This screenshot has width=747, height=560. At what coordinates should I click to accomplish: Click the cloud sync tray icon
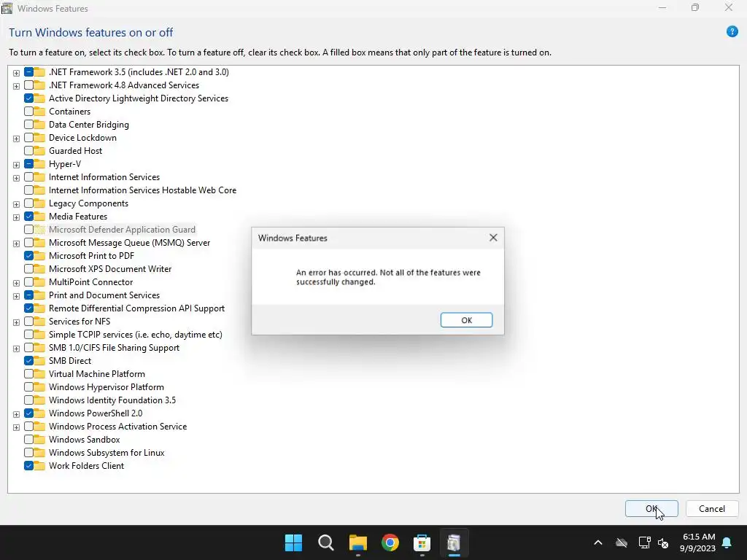pos(622,542)
